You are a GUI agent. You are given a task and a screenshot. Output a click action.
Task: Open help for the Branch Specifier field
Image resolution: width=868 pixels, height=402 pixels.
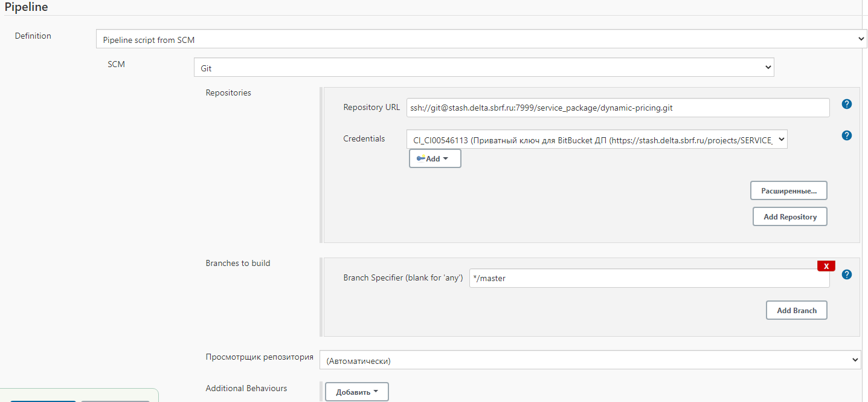846,274
